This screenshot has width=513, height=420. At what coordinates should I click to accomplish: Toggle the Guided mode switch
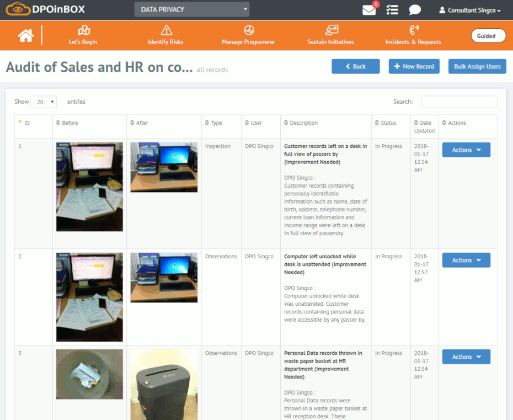tap(488, 36)
